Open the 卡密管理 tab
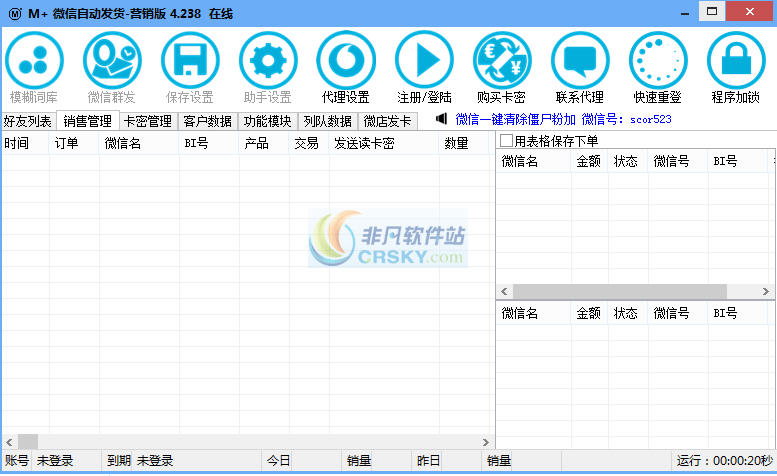 tap(148, 121)
